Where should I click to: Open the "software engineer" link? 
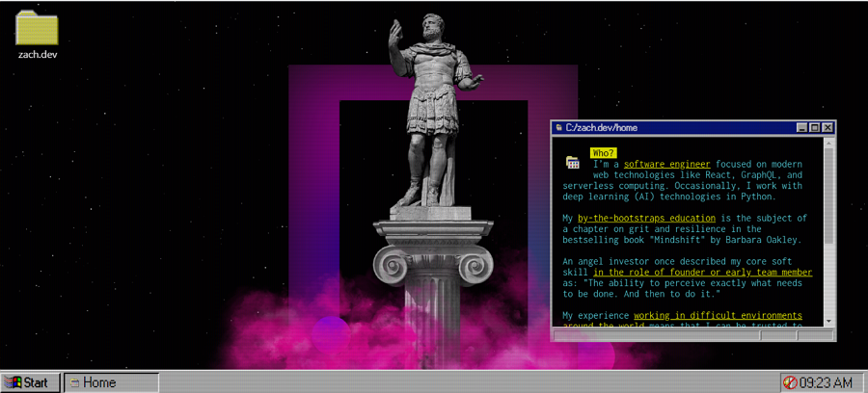[666, 165]
